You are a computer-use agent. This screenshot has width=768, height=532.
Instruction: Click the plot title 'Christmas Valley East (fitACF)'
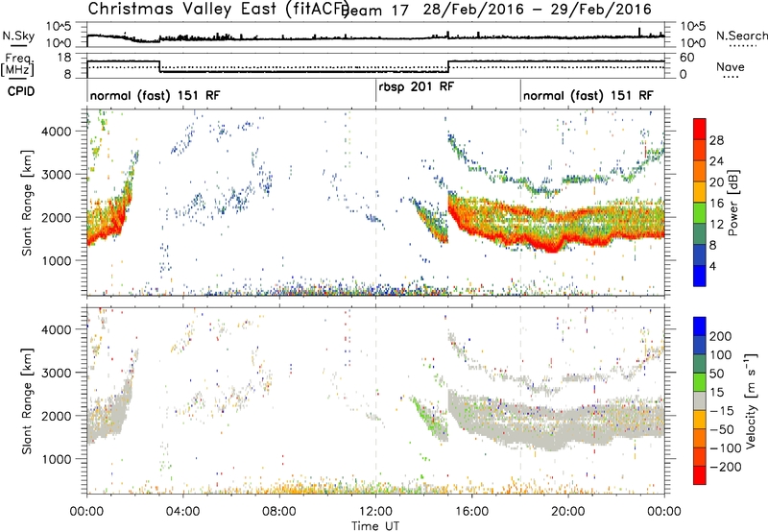point(218,10)
